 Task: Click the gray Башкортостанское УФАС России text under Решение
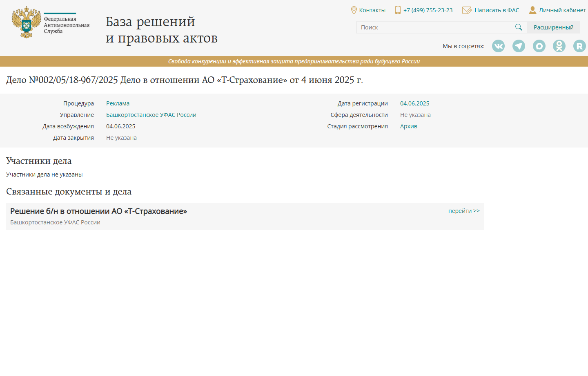tap(55, 222)
